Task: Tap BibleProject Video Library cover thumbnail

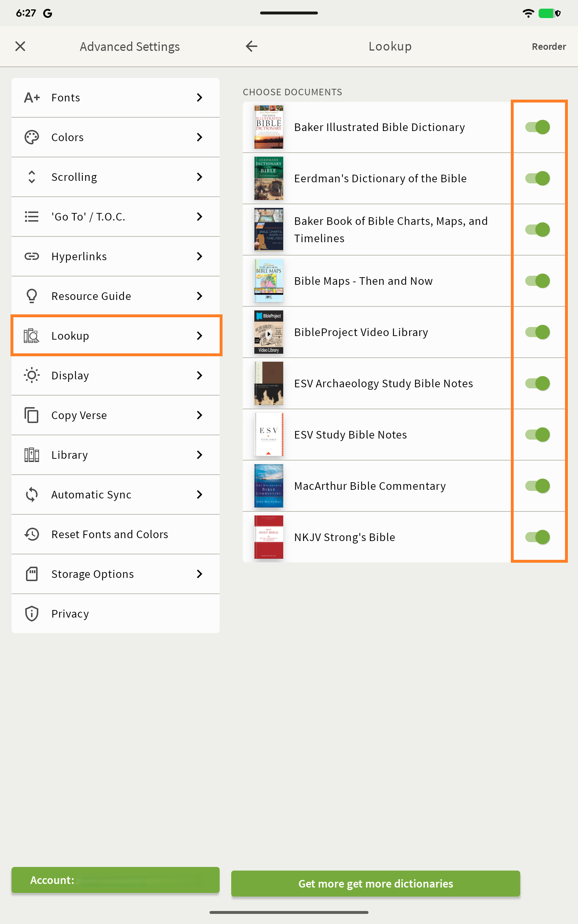Action: click(x=269, y=332)
